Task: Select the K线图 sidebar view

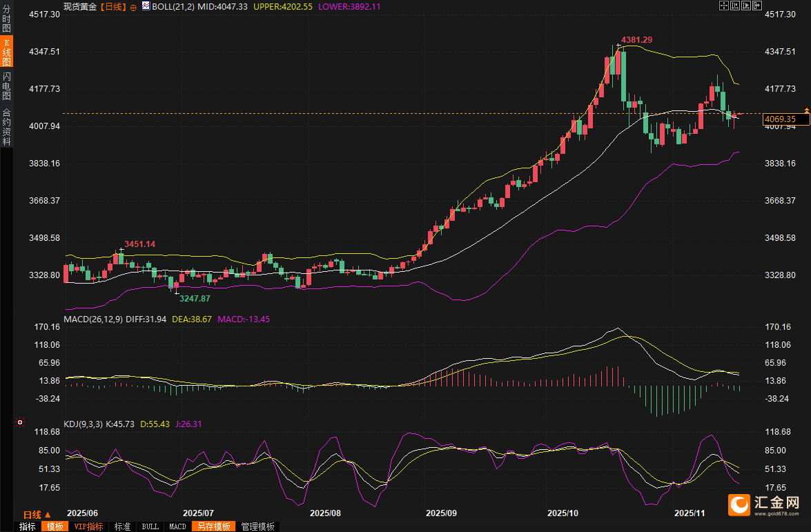Action: coord(6,52)
